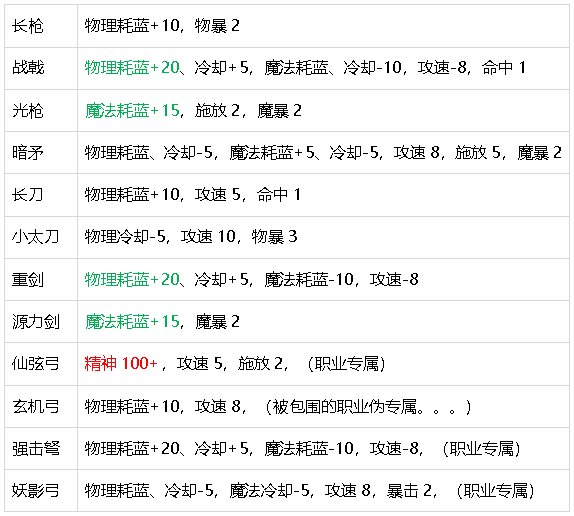Click （职业专属） note in 仙弦弓 row
This screenshot has height=516, width=574.
tap(346, 363)
